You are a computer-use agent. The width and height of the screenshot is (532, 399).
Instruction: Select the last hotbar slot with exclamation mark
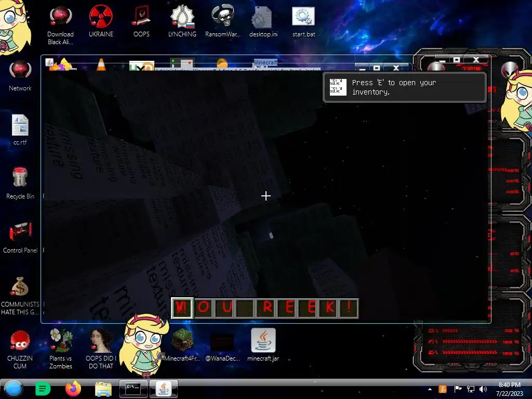click(349, 308)
